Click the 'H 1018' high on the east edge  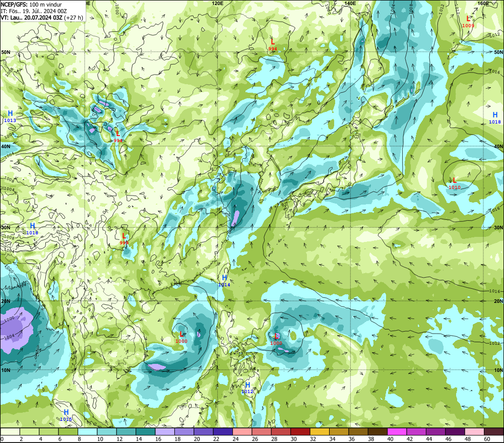[x=495, y=117]
